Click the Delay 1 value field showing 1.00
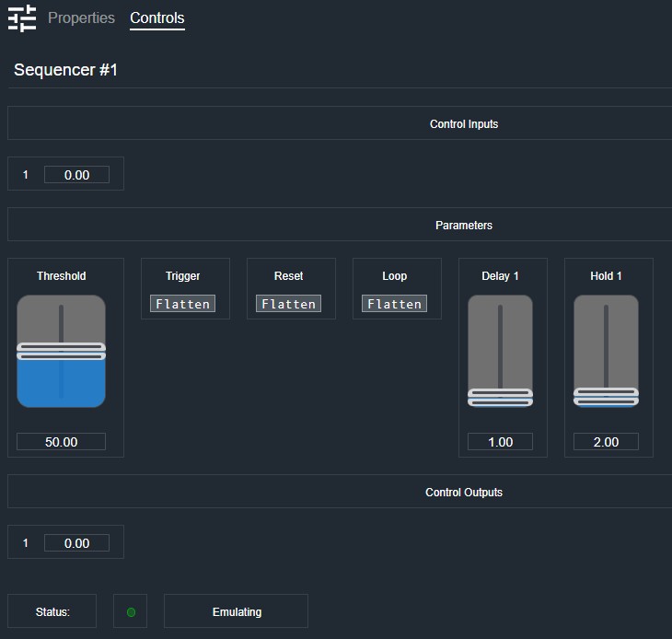 [x=500, y=441]
